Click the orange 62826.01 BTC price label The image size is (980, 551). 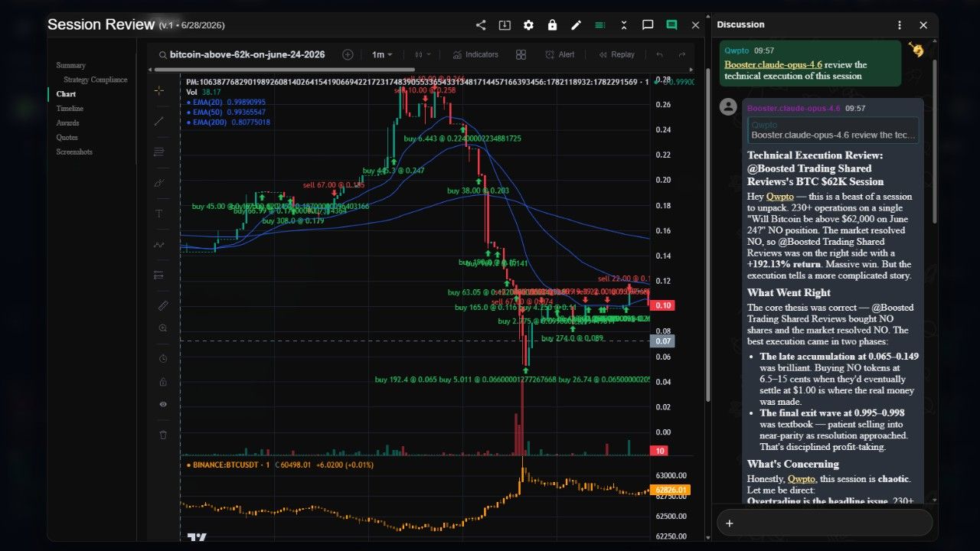coord(670,490)
